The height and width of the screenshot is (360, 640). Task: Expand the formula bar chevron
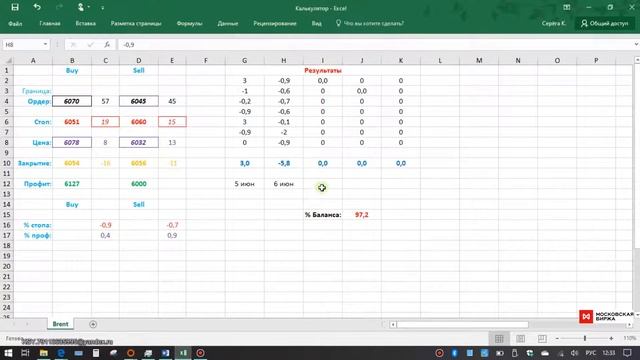click(636, 44)
